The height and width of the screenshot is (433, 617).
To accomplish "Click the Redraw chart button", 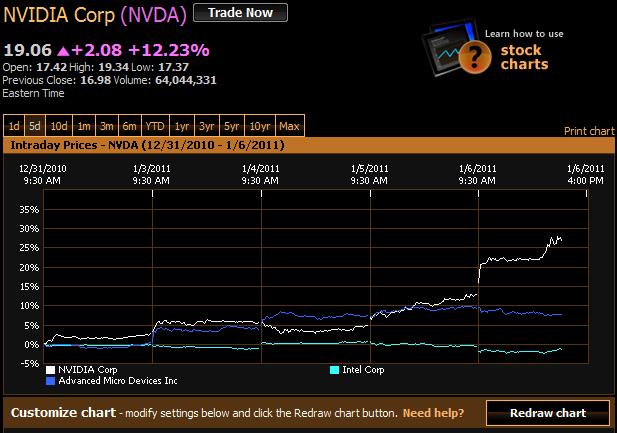I will (548, 413).
